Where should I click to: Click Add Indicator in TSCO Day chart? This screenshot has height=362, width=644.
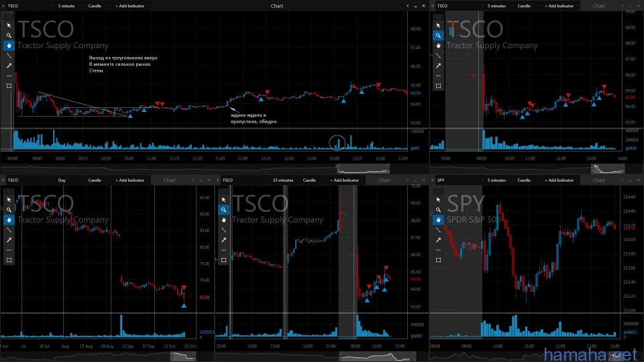coord(131,180)
